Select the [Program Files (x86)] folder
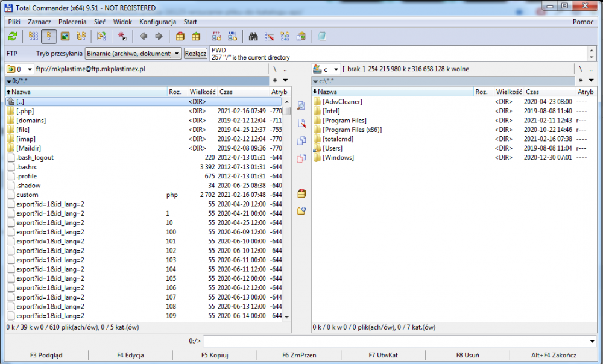Image resolution: width=603 pixels, height=364 pixels. (x=454, y=130)
